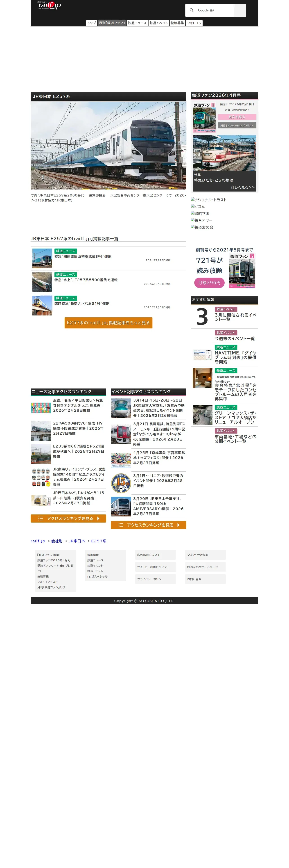
Task: Click E257系 in the breadcrumb
Action: click(99, 541)
